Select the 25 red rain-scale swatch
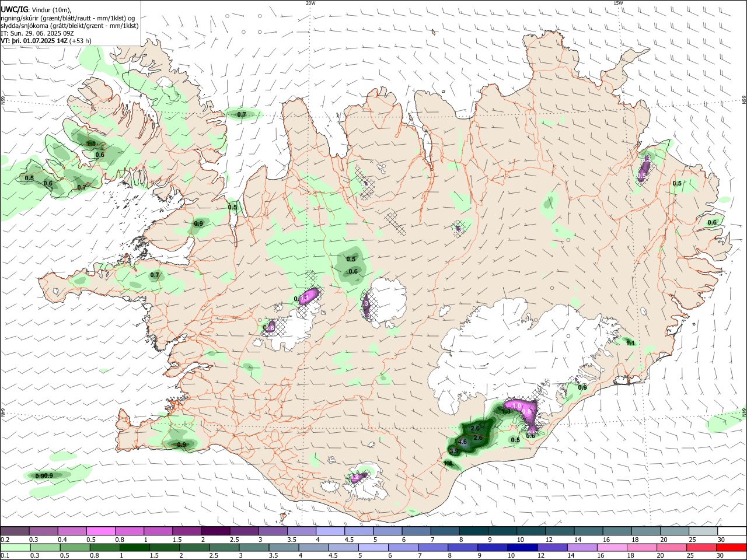The image size is (747, 560). pyautogui.click(x=702, y=547)
